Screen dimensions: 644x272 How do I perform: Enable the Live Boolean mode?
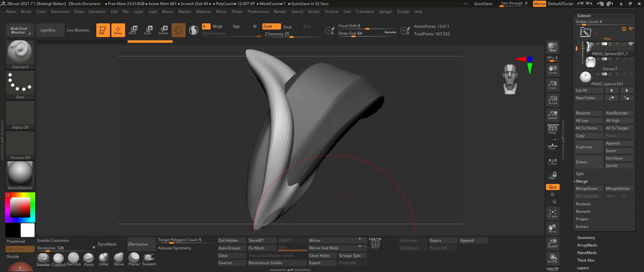pos(79,30)
